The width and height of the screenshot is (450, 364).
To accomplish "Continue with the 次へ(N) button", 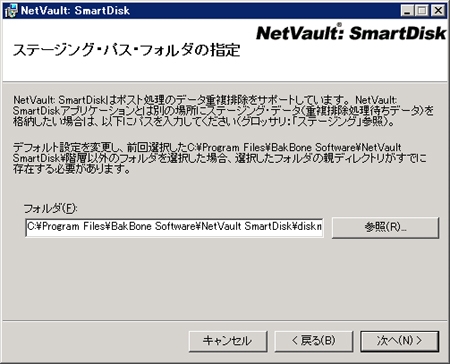I will 399,341.
